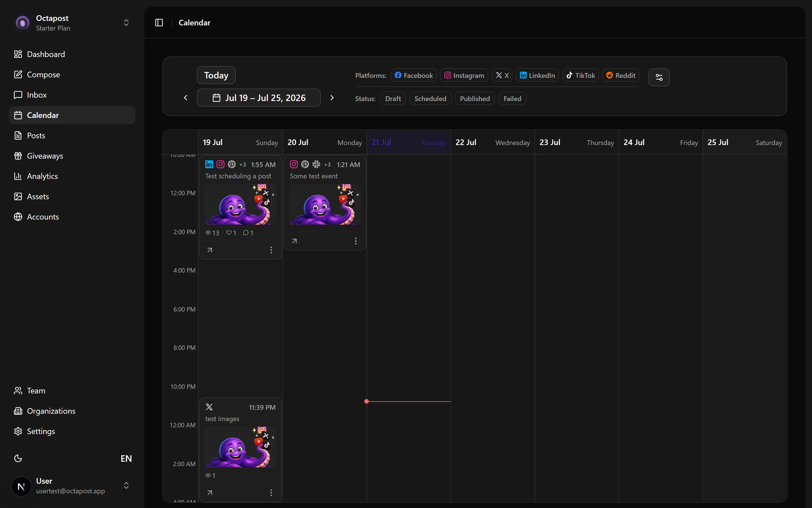Open the Posts section
The height and width of the screenshot is (508, 812).
pos(72,135)
